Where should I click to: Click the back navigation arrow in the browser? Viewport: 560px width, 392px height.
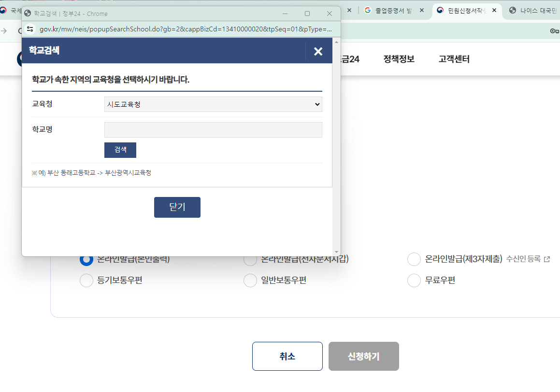tap(3, 29)
